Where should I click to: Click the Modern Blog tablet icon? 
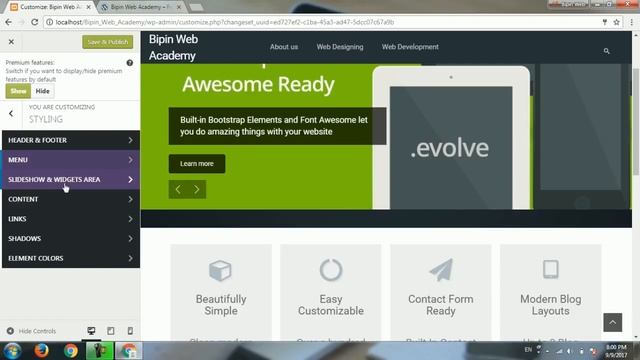click(551, 269)
